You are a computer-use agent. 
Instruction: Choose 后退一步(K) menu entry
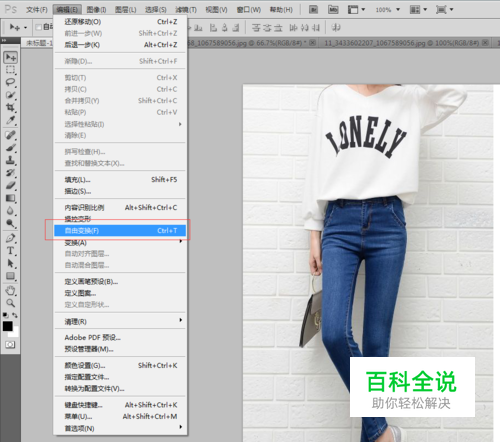point(121,45)
